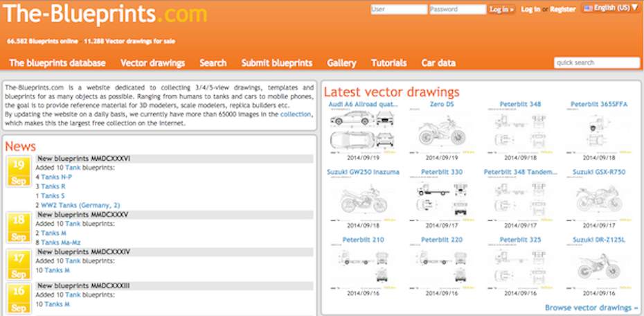Expand the English (US) language dropdown

click(611, 8)
